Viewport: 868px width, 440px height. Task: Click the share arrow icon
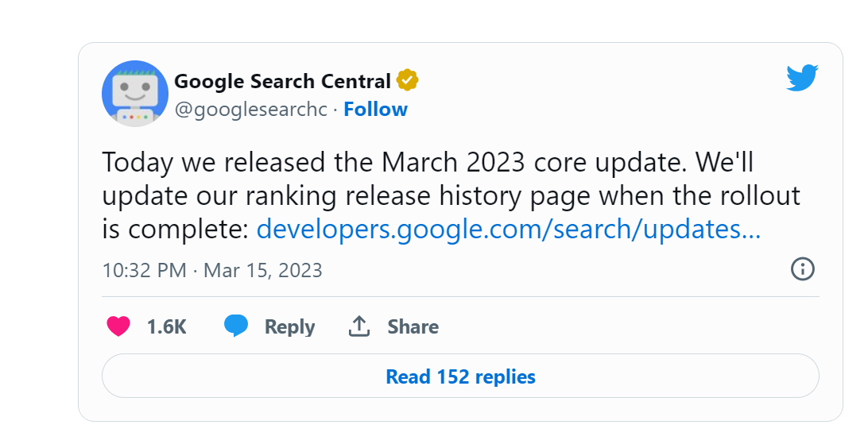(360, 326)
